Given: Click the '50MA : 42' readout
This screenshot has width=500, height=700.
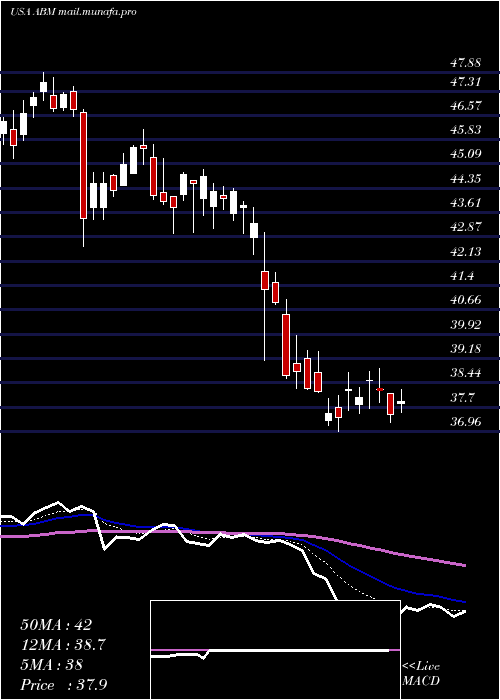Looking at the screenshot, I should [56, 625].
